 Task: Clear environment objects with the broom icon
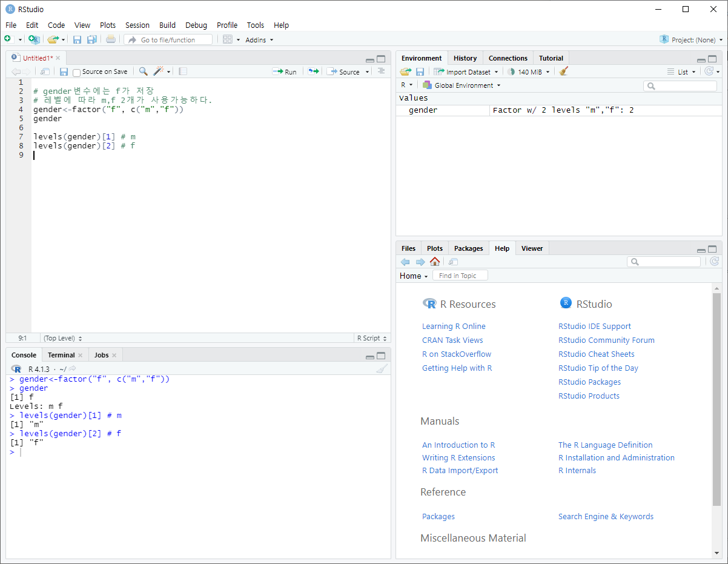564,71
